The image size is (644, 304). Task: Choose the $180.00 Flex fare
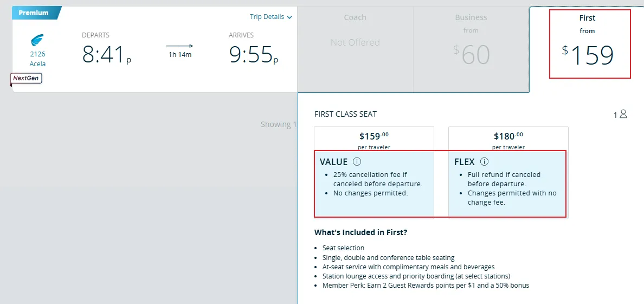click(508, 138)
